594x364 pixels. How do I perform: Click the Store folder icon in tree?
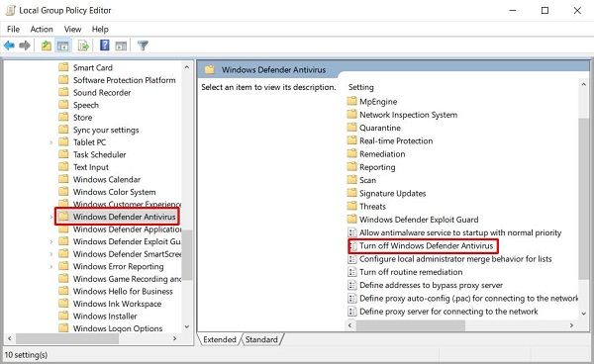point(63,118)
